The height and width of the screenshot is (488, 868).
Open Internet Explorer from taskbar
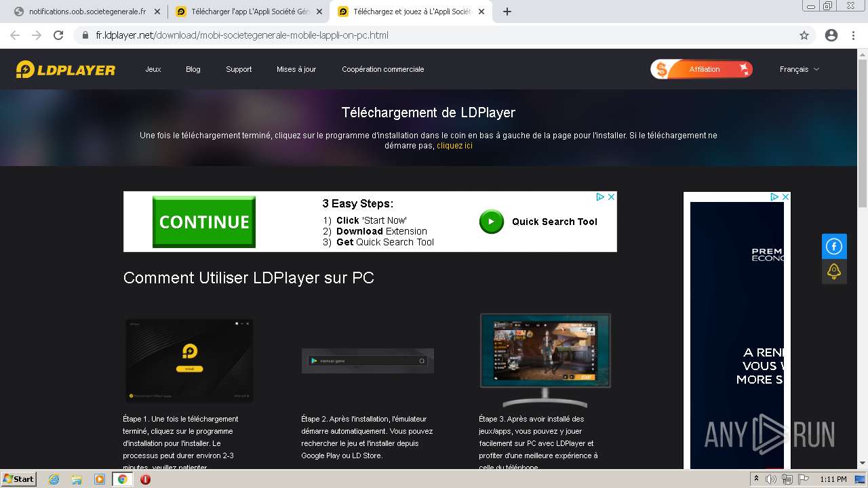[54, 479]
